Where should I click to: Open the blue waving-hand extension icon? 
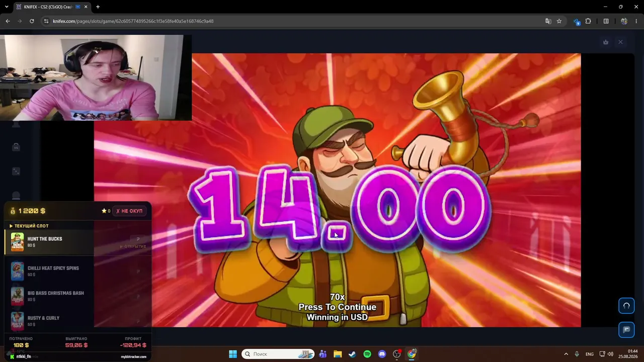(x=577, y=21)
